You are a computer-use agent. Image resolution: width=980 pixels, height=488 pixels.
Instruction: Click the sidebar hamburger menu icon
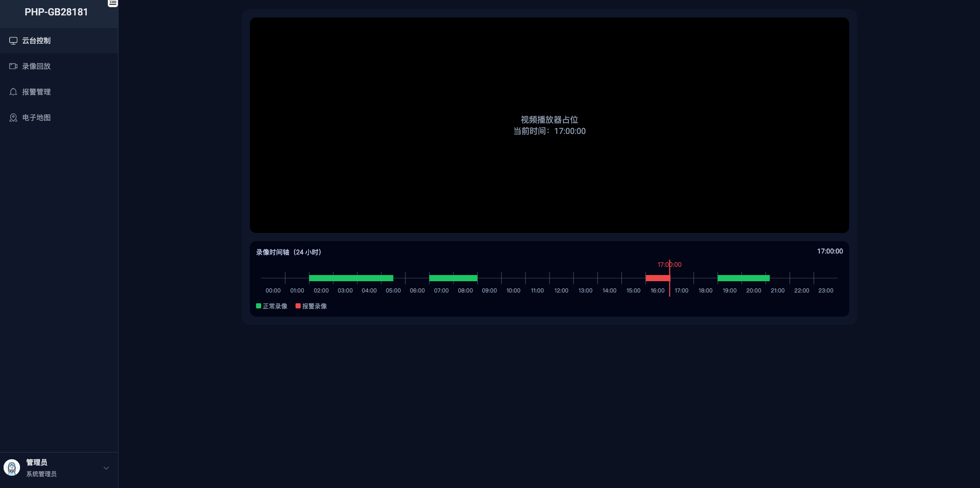click(113, 3)
